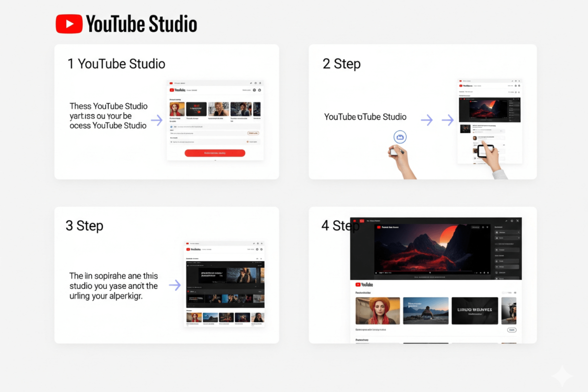Close the dark step 4 window with X

517,221
